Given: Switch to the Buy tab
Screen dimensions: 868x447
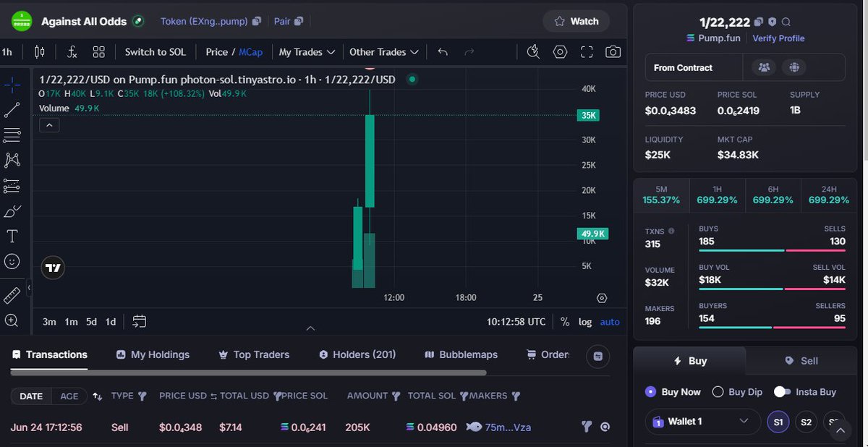Looking at the screenshot, I should [690, 361].
